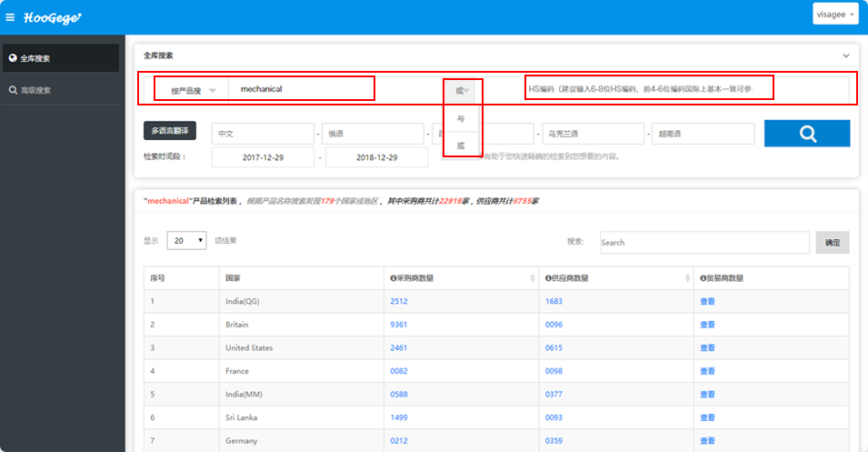The width and height of the screenshot is (868, 452).
Task: Click the HooGege logo
Action: [x=52, y=17]
